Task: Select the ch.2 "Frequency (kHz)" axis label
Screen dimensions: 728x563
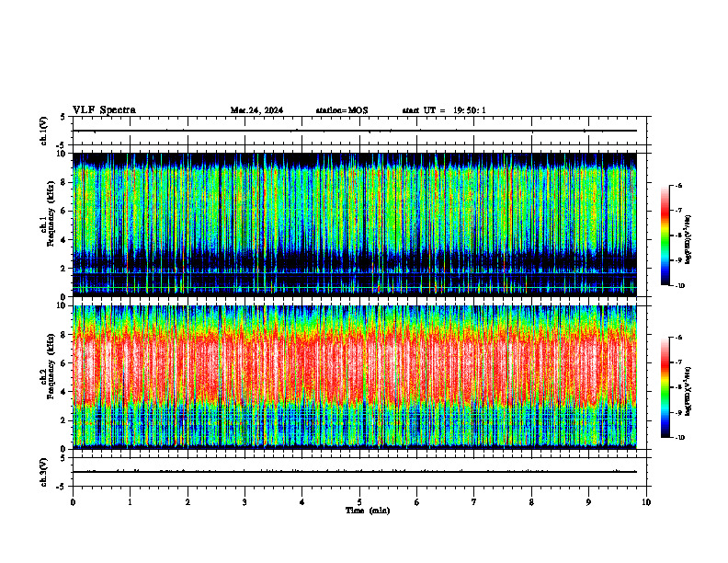Action: (x=51, y=366)
